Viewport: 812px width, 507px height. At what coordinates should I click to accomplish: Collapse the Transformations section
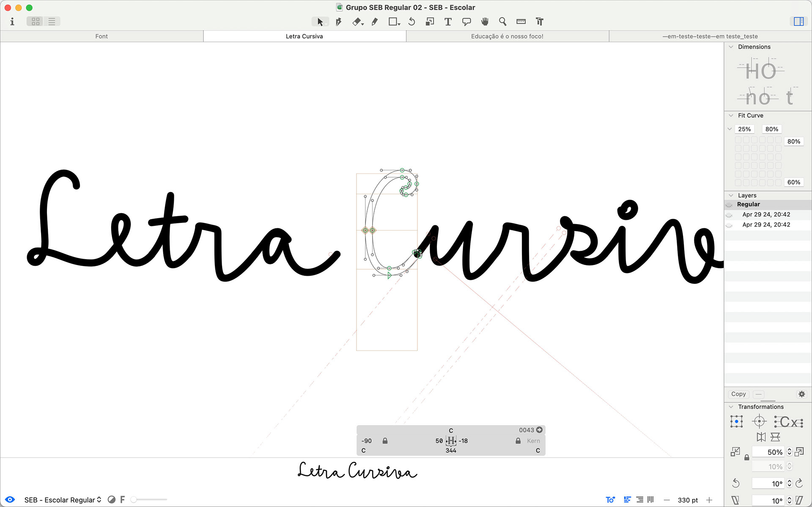[731, 407]
